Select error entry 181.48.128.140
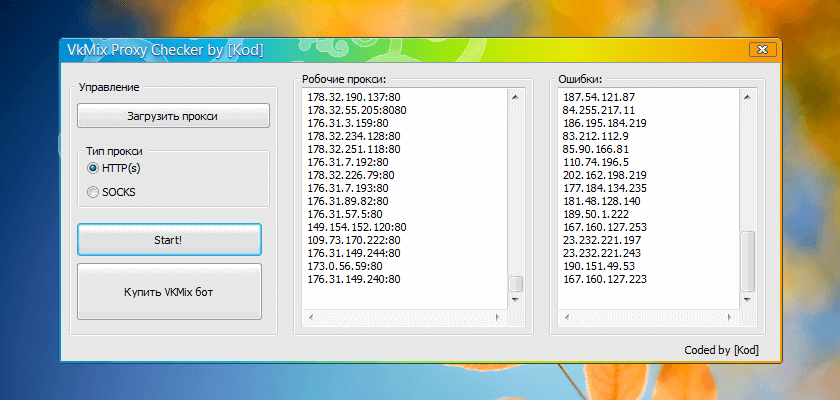The image size is (840, 400). [x=602, y=201]
